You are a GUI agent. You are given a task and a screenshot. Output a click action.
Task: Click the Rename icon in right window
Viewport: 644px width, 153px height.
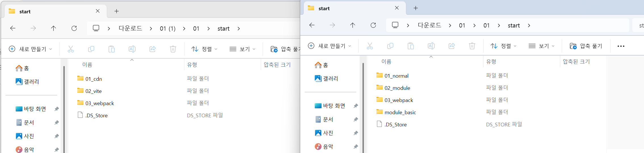pyautogui.click(x=431, y=46)
